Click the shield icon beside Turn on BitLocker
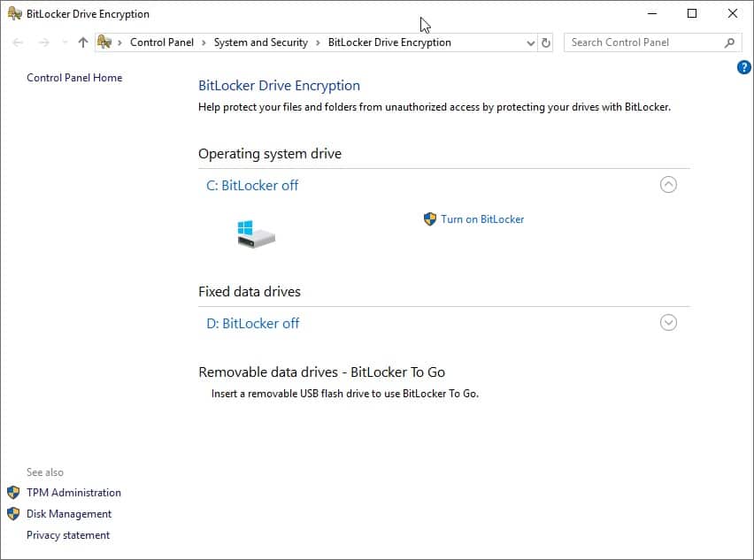Image resolution: width=754 pixels, height=560 pixels. 430,219
